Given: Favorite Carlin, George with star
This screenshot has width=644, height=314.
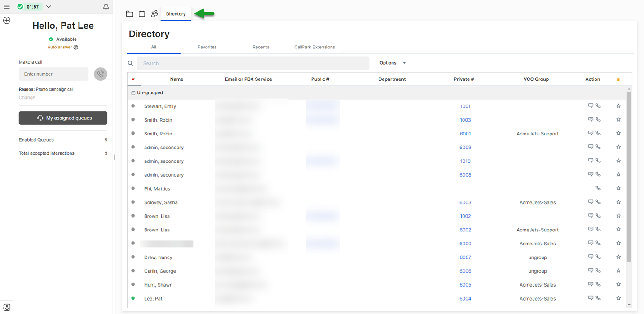Looking at the screenshot, I should 618,270.
